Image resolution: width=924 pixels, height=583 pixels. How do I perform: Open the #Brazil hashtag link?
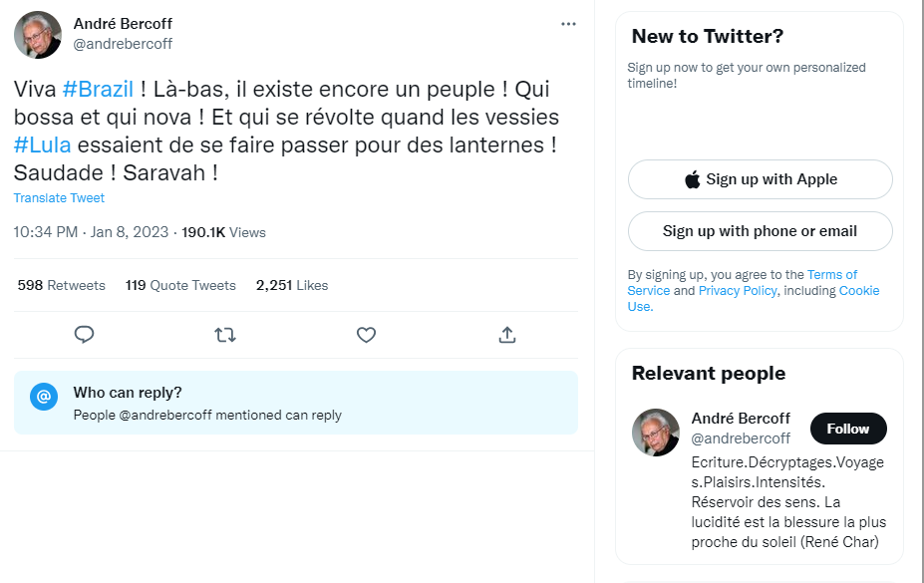[98, 89]
